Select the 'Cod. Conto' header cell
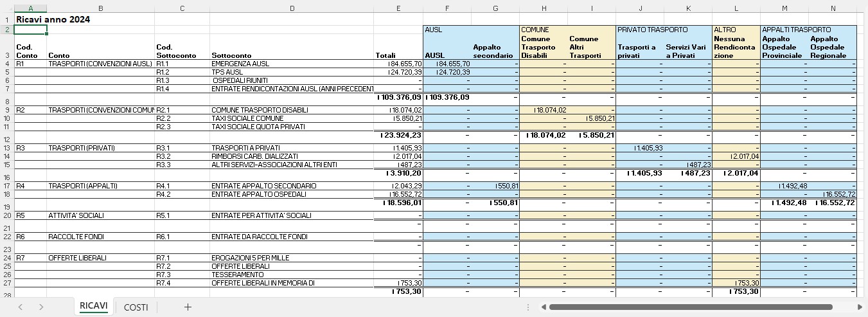This screenshot has height=317, width=868. [30, 47]
